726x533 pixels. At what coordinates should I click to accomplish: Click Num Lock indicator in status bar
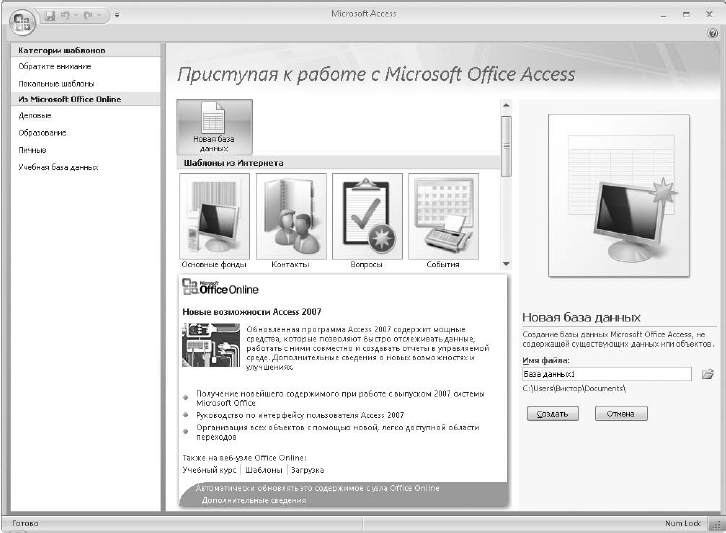pyautogui.click(x=682, y=523)
